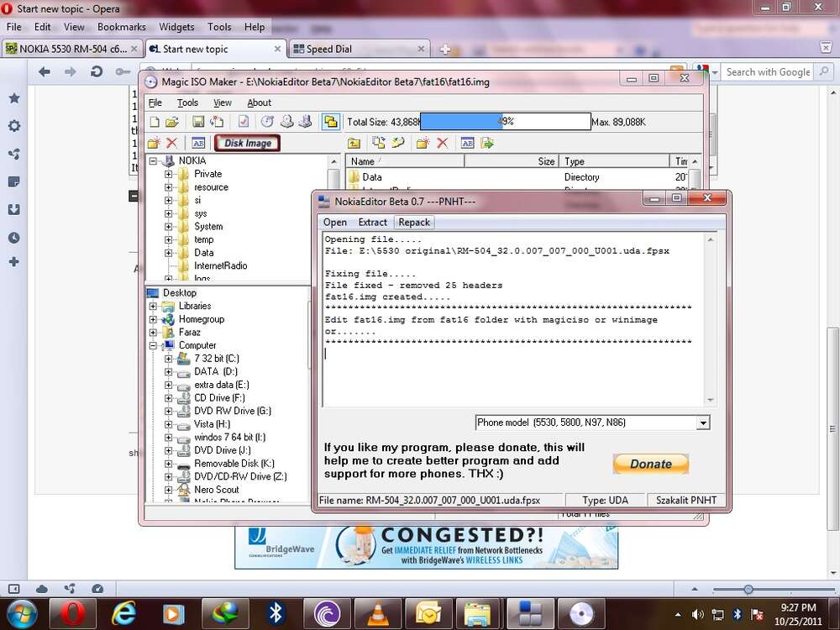Viewport: 840px width, 630px height.
Task: Expand the Private folder in NOKIA tree
Action: 168,174
